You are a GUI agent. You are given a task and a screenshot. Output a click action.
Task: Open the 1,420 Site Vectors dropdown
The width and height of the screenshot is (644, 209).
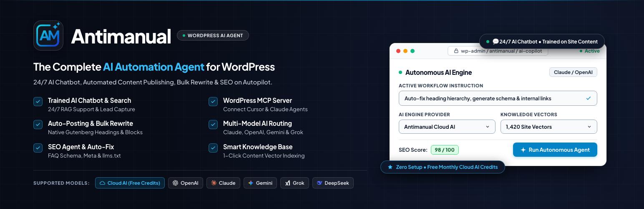pos(549,127)
